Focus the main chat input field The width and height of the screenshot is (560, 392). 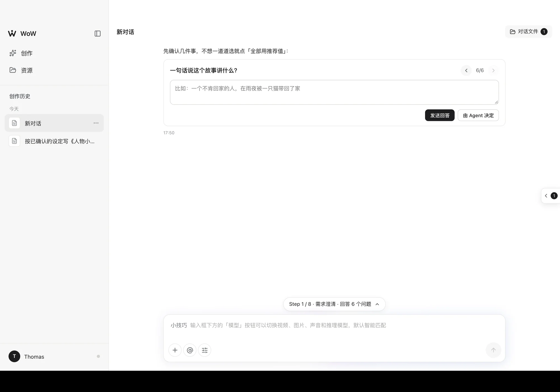click(x=334, y=326)
